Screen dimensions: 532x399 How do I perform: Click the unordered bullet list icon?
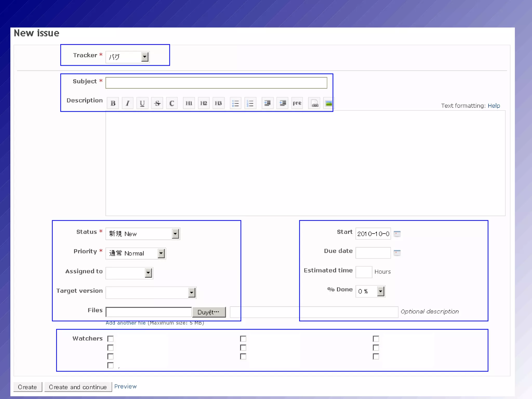235,103
